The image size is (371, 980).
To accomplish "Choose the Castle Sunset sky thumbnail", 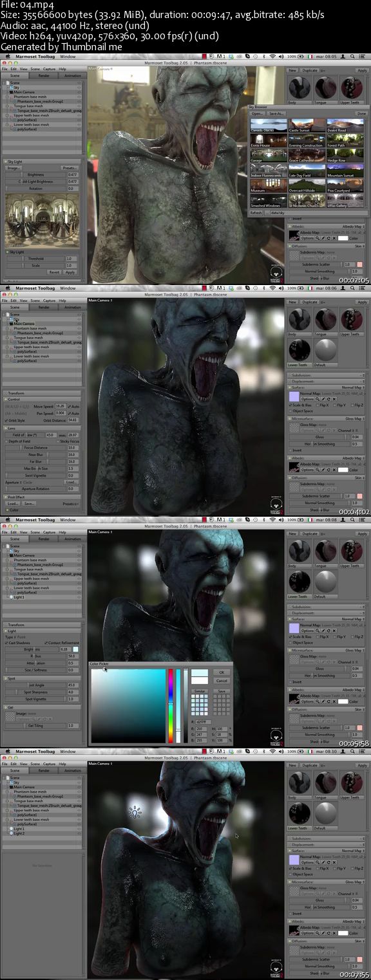I will click(x=307, y=125).
